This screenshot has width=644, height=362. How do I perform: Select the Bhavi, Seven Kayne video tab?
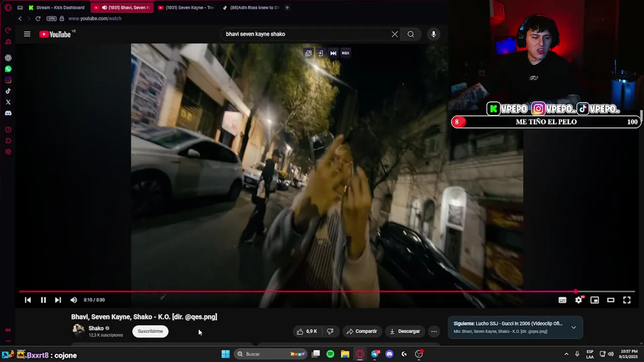click(122, 8)
